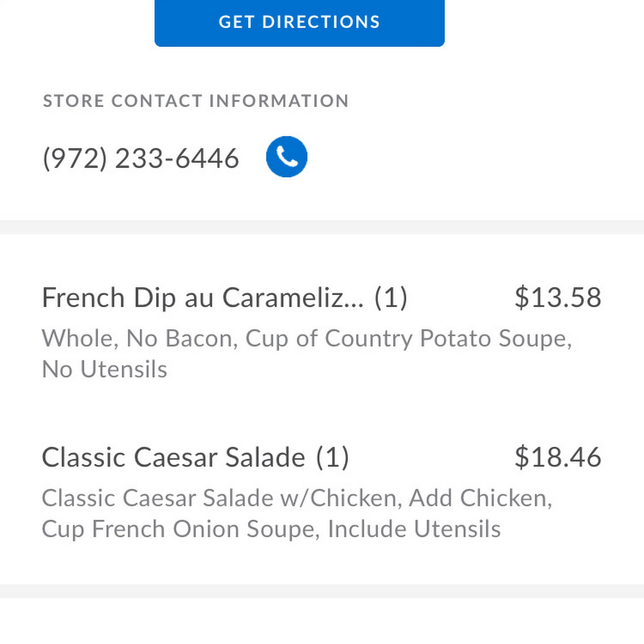This screenshot has height=644, width=644.
Task: Click the $13.58 price
Action: (x=558, y=297)
